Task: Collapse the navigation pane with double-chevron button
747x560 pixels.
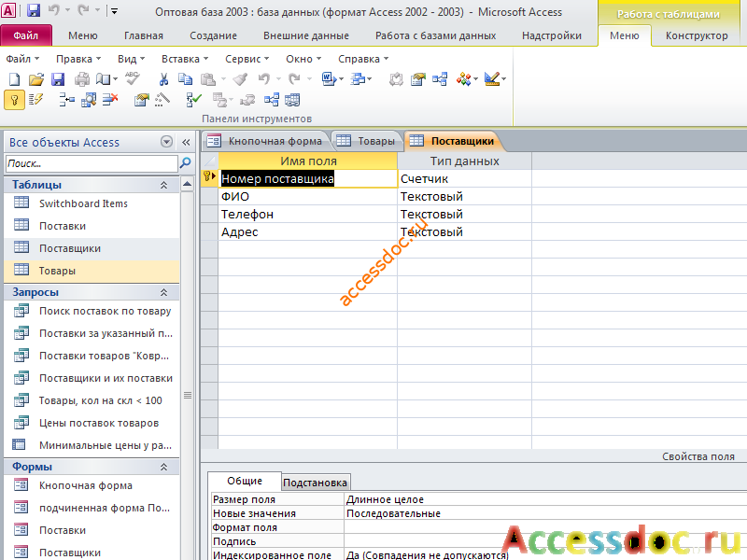Action: coord(186,142)
